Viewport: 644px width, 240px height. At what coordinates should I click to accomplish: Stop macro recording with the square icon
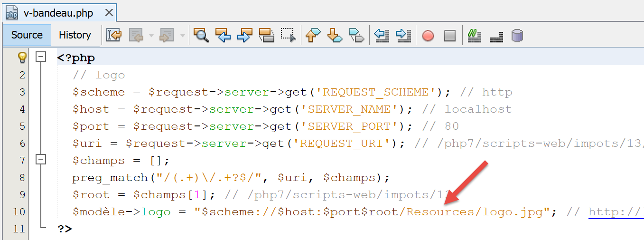[449, 36]
